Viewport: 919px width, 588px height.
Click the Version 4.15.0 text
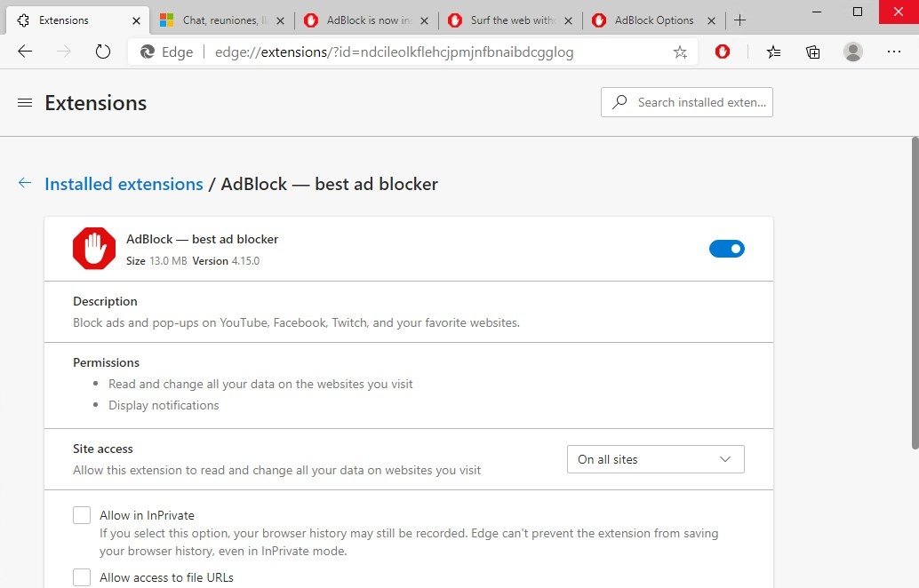click(x=226, y=261)
